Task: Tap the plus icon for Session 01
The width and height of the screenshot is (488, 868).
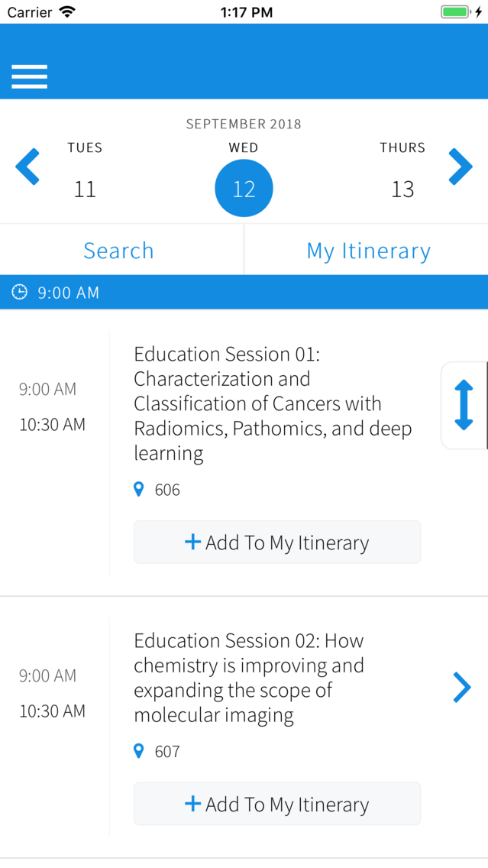Action: 192,542
